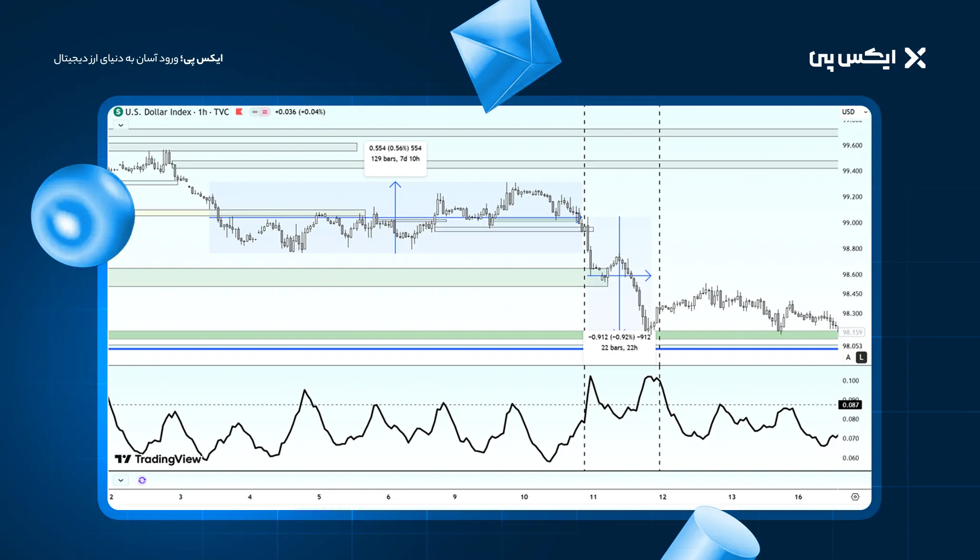Image resolution: width=980 pixels, height=560 pixels.
Task: Select the -0.912 22 bars measurement label
Action: coord(619,342)
